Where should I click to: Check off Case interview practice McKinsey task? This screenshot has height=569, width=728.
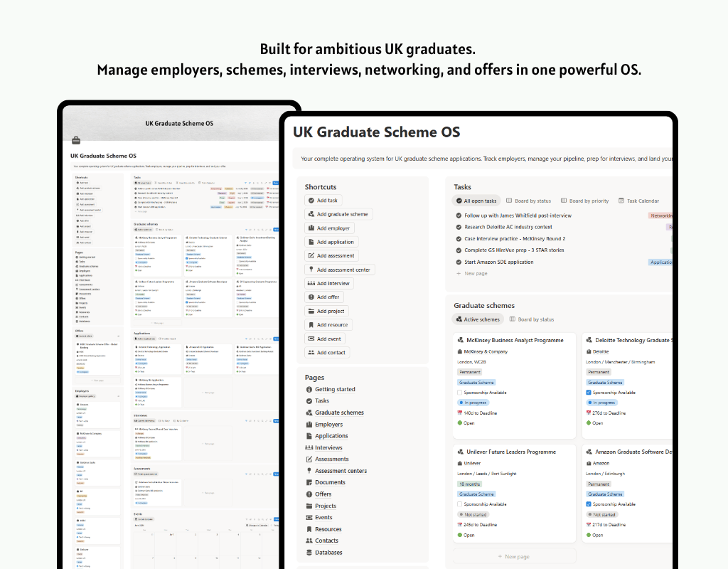459,239
